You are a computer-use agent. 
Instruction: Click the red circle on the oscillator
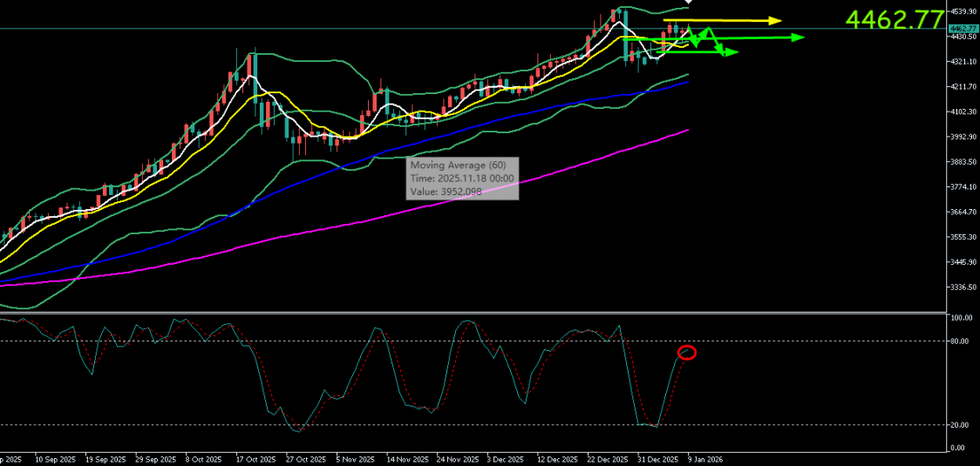coord(688,352)
